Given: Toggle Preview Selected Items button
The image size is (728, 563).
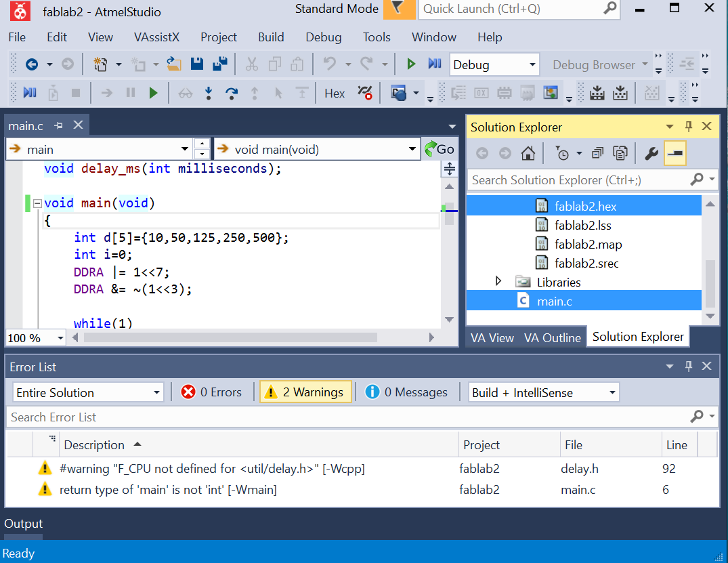Looking at the screenshot, I should [675, 153].
